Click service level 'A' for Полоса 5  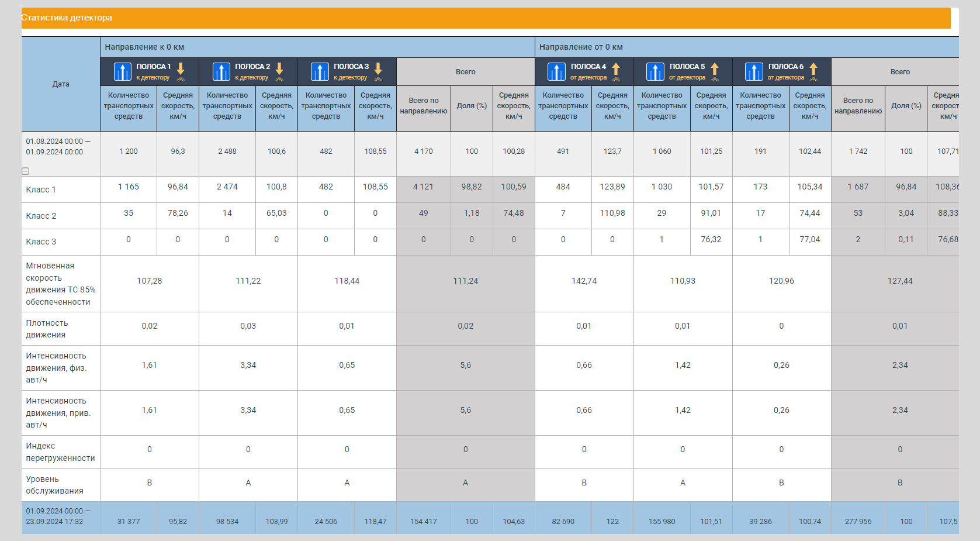(x=683, y=483)
